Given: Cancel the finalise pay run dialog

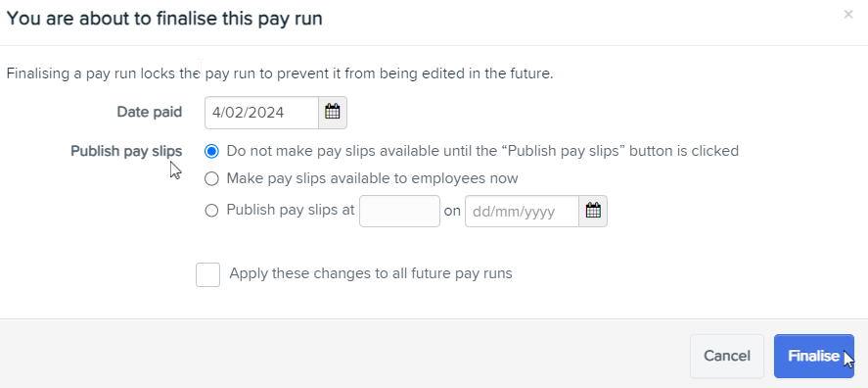Looking at the screenshot, I should (727, 356).
